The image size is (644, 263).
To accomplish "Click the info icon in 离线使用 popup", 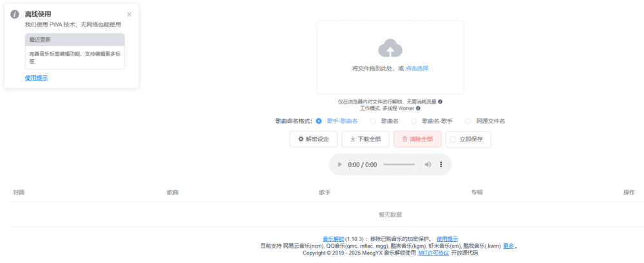I will click(x=15, y=14).
